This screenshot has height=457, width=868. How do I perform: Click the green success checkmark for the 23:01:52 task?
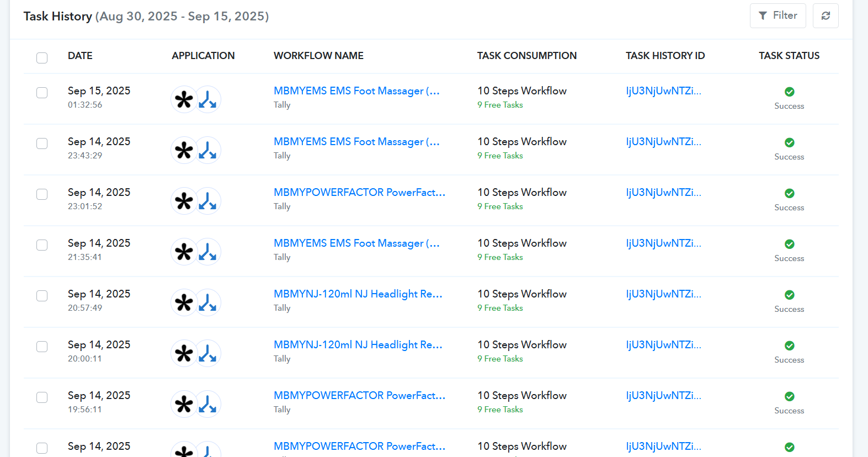click(789, 193)
